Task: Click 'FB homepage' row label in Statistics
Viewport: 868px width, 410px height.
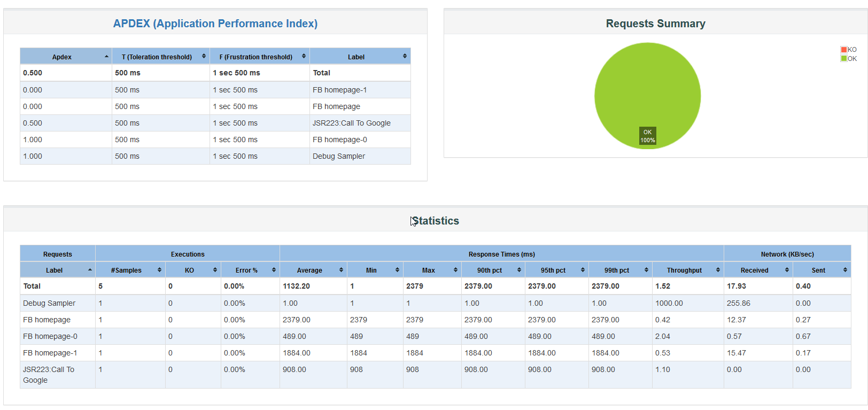Action: pyautogui.click(x=46, y=320)
